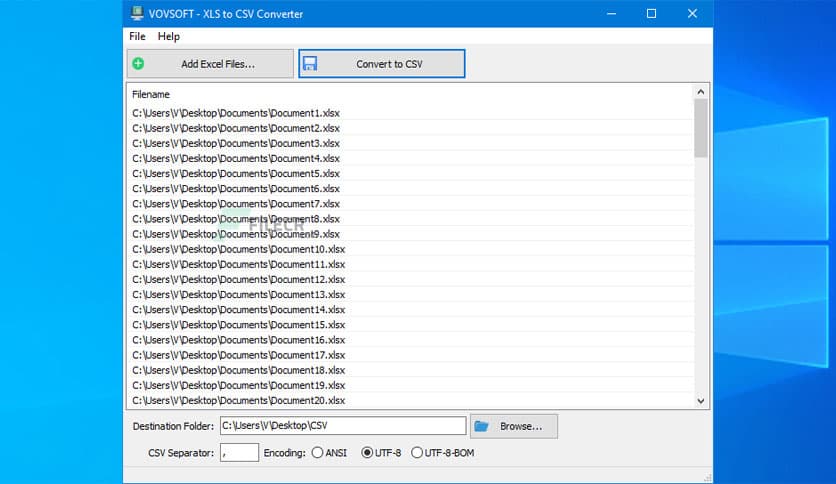Image resolution: width=836 pixels, height=484 pixels.
Task: Close the XLS to CSV Converter window
Action: click(692, 13)
